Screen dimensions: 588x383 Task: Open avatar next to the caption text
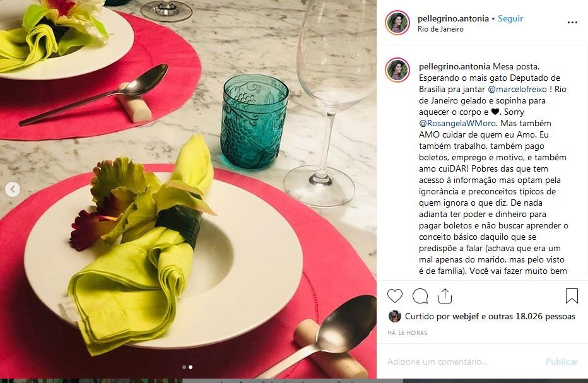397,70
